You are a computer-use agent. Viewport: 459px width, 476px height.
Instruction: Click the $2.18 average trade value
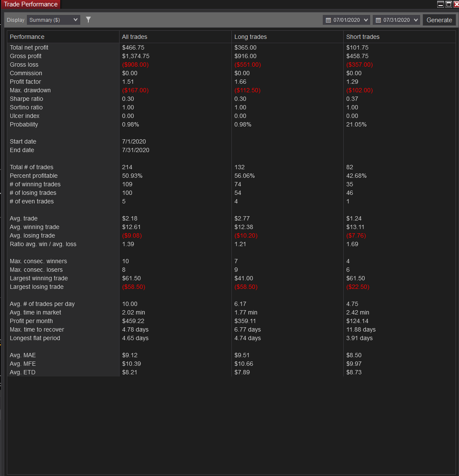[129, 218]
